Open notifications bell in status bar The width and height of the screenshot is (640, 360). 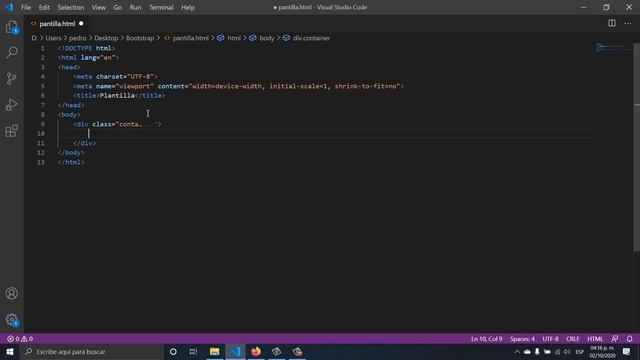pos(629,339)
